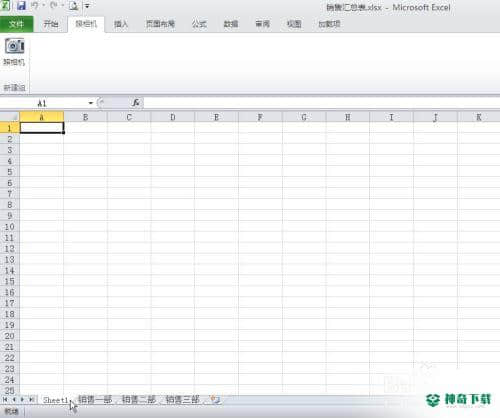This screenshot has height=418, width=500.
Task: Select row 10 header
Action: pos(9,227)
